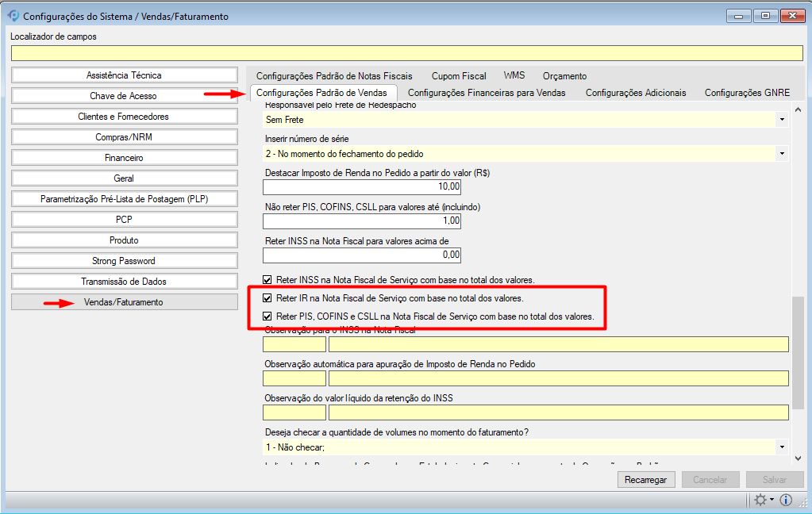
Task: Close the Configurações do Sistema window
Action: [x=792, y=15]
